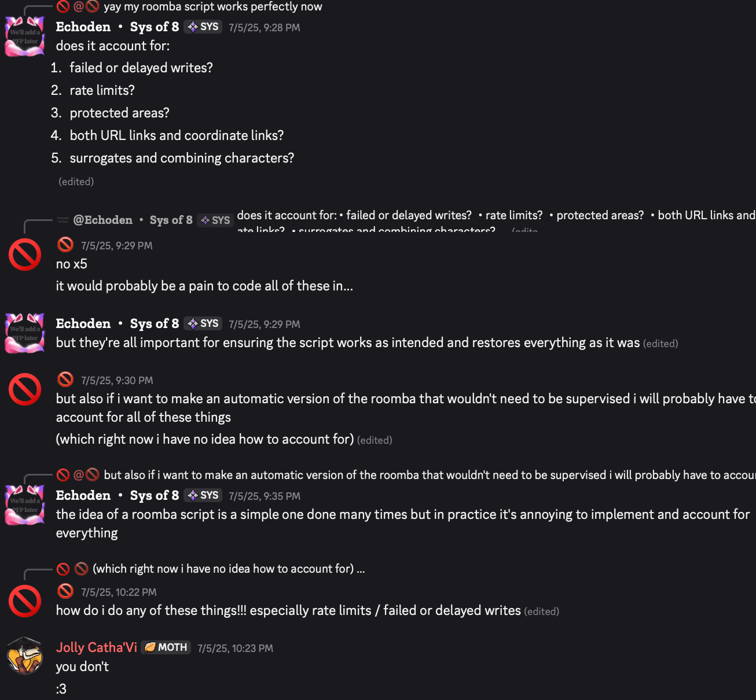
Task: Click the Echoden username at 9:28 PM
Action: 83,27
